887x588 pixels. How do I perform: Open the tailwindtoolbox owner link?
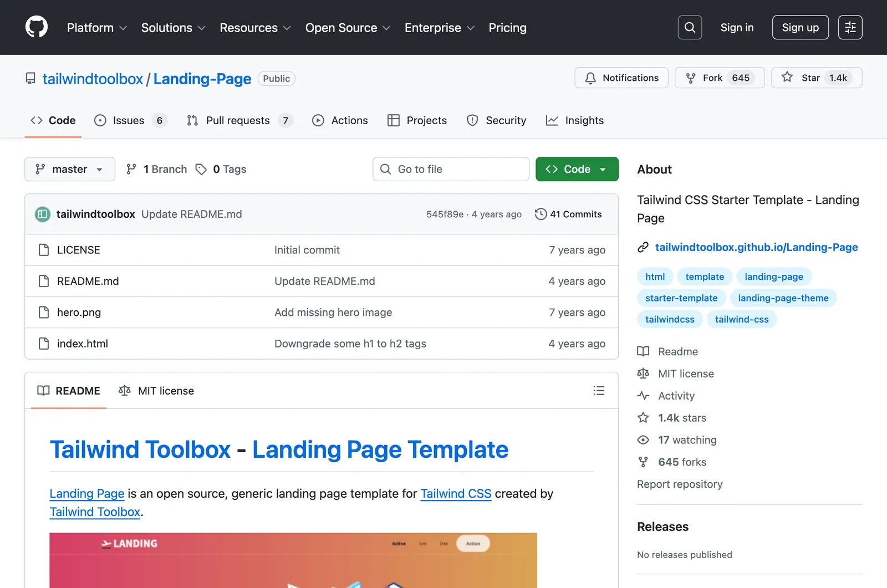[x=93, y=79]
